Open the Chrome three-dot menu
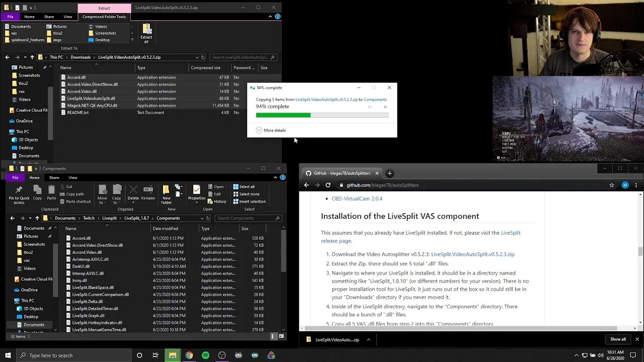Screen dimensions: 644x362 point(636,185)
